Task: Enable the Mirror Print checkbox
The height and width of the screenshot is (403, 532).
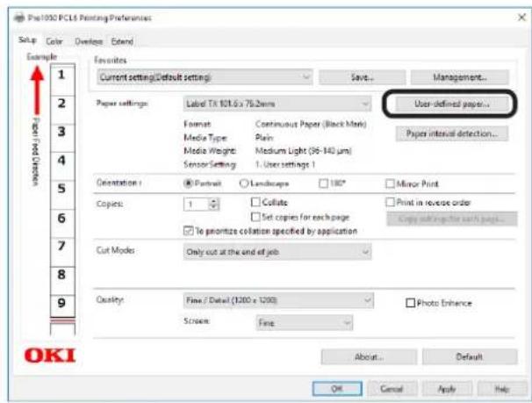Action: tap(390, 183)
